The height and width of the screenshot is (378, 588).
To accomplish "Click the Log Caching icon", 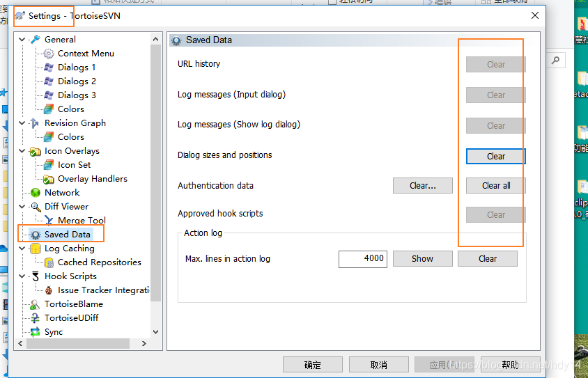I will [36, 249].
